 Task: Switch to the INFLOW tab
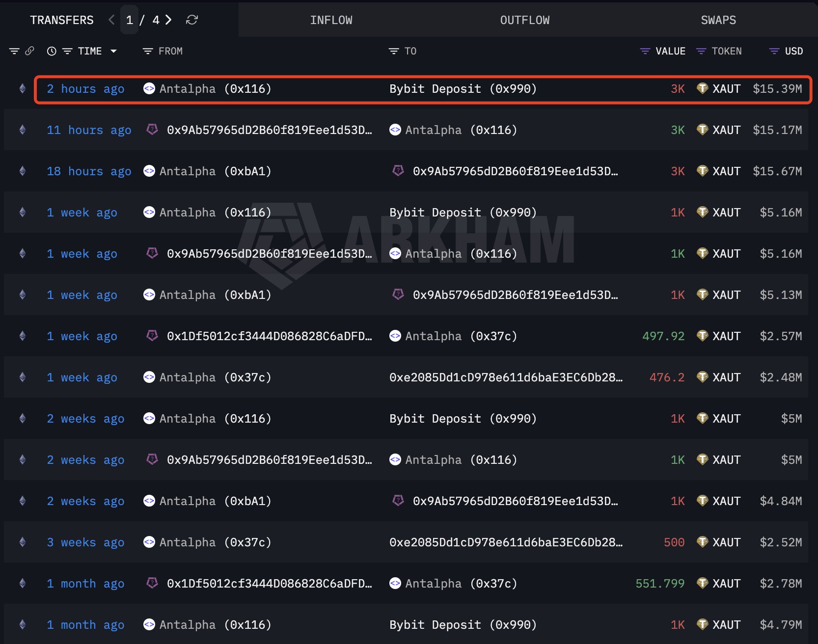(331, 20)
